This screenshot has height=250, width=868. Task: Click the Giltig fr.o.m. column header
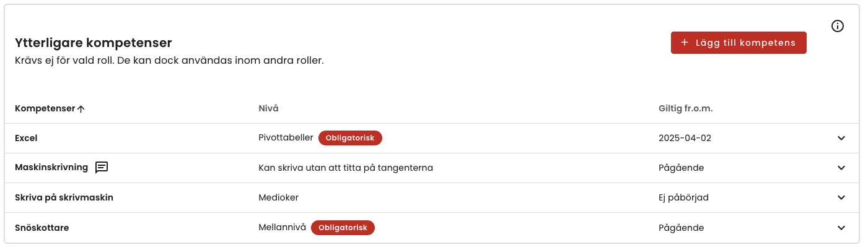pyautogui.click(x=686, y=108)
